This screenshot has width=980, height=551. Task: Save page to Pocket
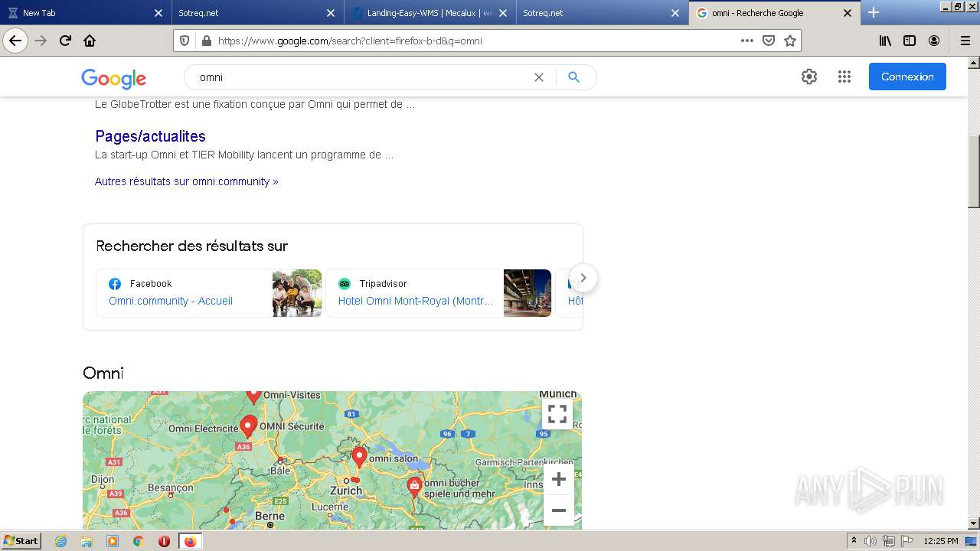coord(769,41)
